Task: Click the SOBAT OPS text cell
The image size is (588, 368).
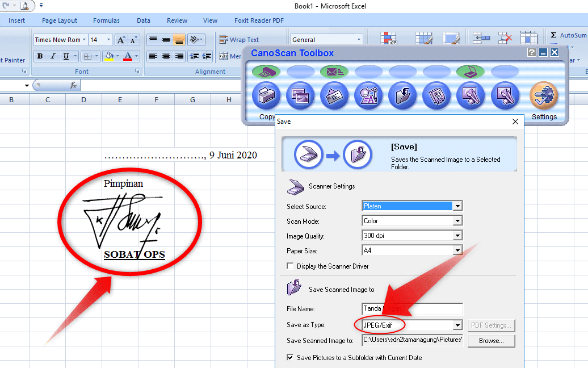Action: click(135, 254)
